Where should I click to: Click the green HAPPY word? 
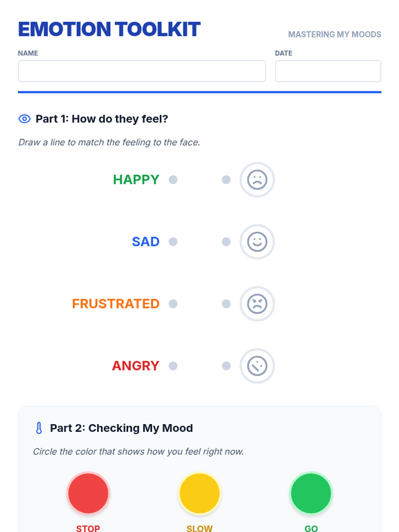pyautogui.click(x=136, y=180)
